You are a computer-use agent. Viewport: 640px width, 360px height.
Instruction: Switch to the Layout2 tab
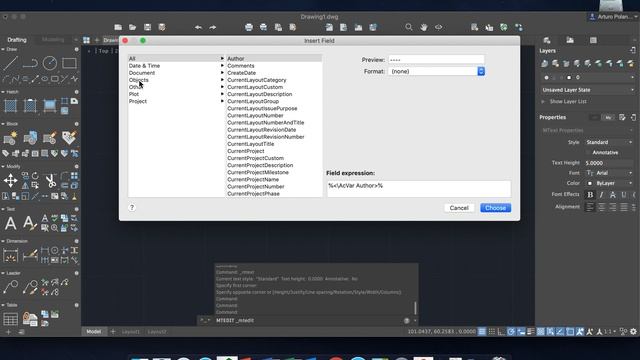click(157, 332)
